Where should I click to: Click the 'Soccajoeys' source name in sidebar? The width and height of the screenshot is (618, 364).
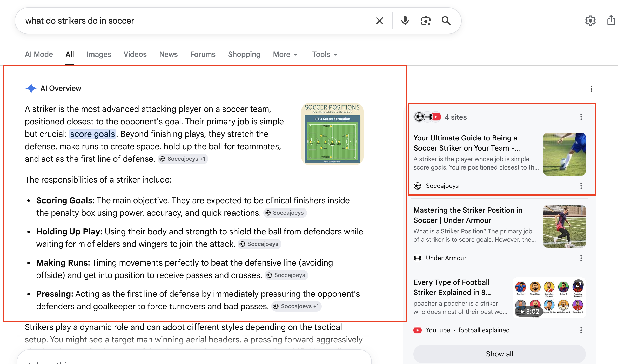click(x=442, y=186)
